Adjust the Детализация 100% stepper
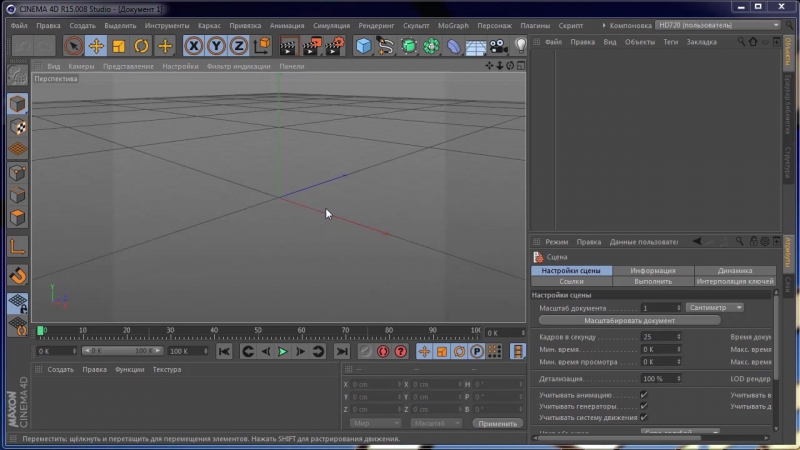The height and width of the screenshot is (450, 800). pos(678,379)
